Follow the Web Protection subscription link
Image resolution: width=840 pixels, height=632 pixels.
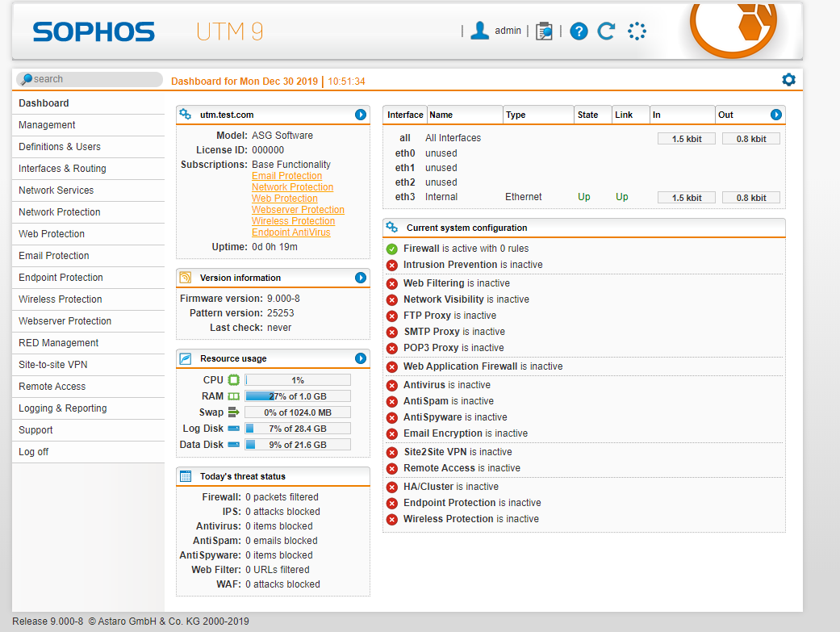click(285, 199)
